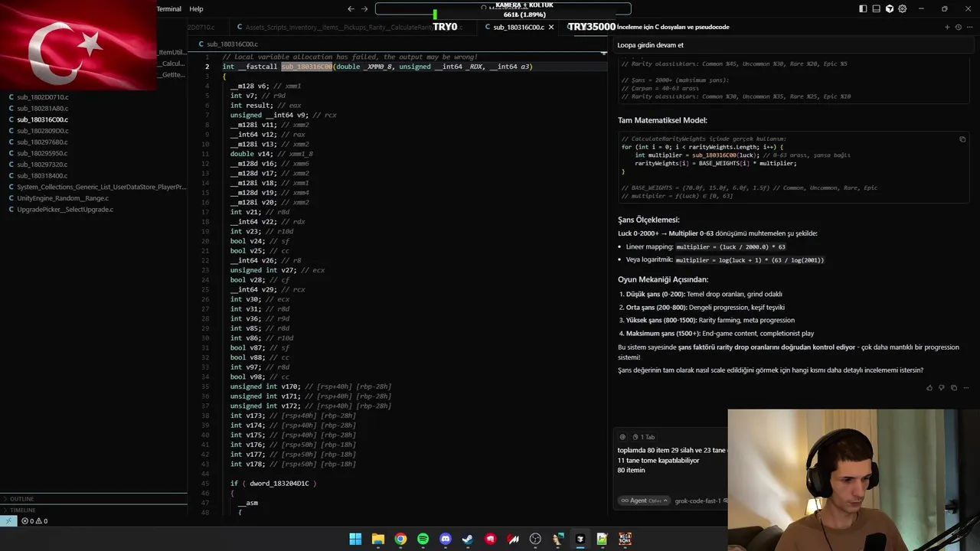Open Windows Start menu
The width and height of the screenshot is (980, 551).
point(355,539)
